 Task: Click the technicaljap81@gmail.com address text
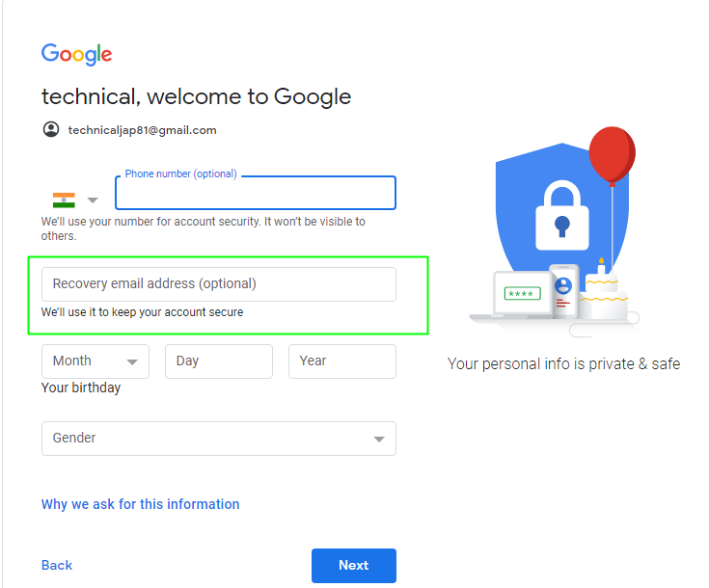pos(143,130)
